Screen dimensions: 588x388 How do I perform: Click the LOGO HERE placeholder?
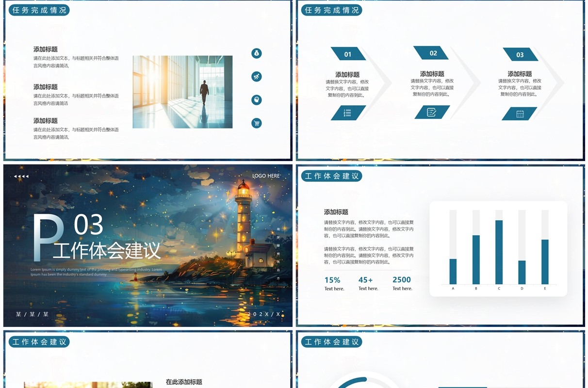click(x=266, y=176)
